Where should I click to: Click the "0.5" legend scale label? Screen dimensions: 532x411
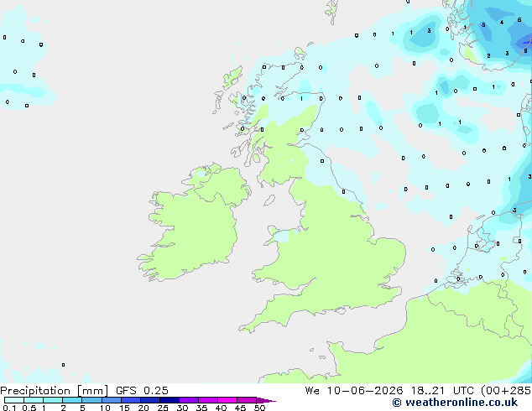[x=29, y=408]
